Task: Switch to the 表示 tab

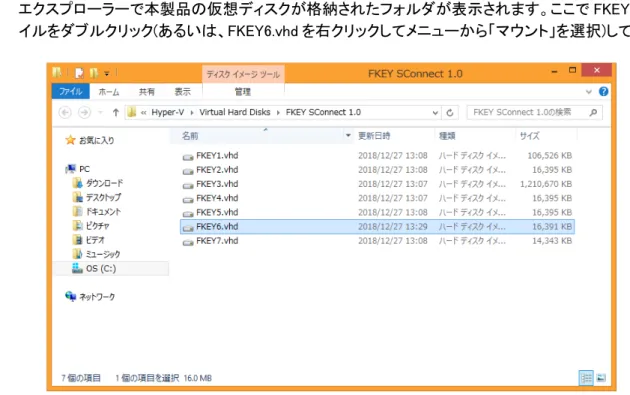Action: 182,92
